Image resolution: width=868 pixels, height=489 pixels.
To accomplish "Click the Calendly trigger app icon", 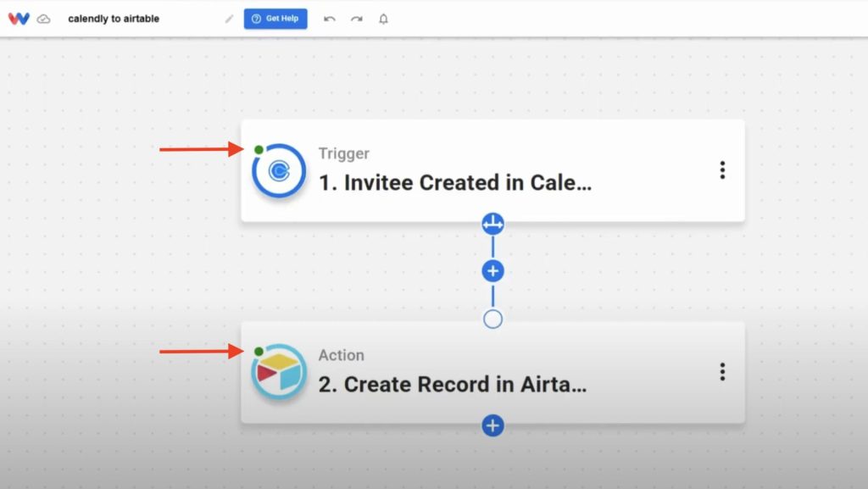I will point(279,171).
